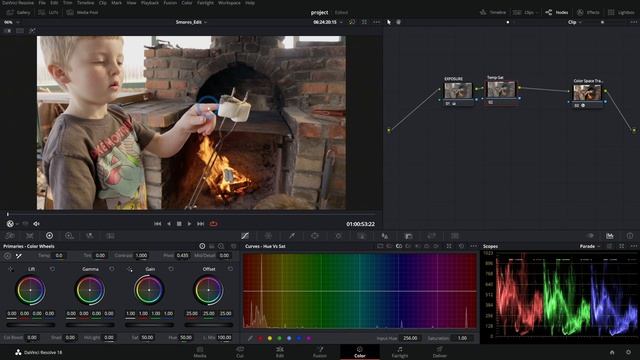Open the Sizing palette
Image resolution: width=640 pixels, height=360 pixels.
(431, 236)
